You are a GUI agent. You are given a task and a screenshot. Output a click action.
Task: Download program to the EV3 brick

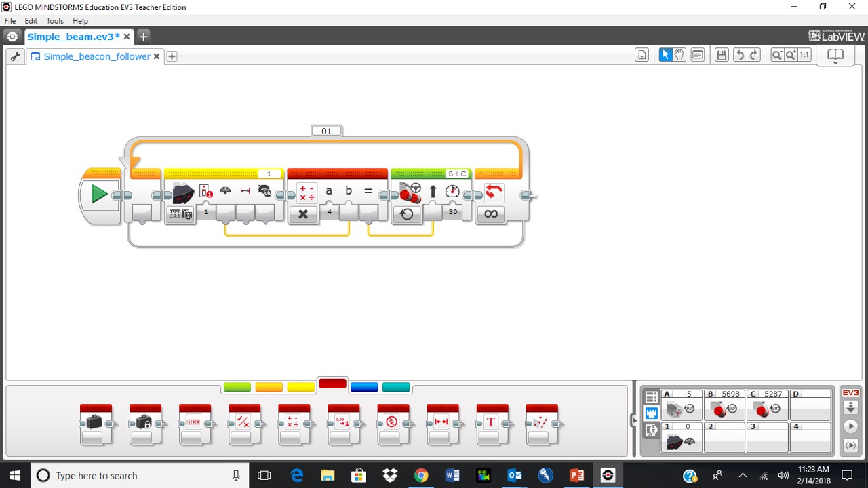(x=850, y=408)
